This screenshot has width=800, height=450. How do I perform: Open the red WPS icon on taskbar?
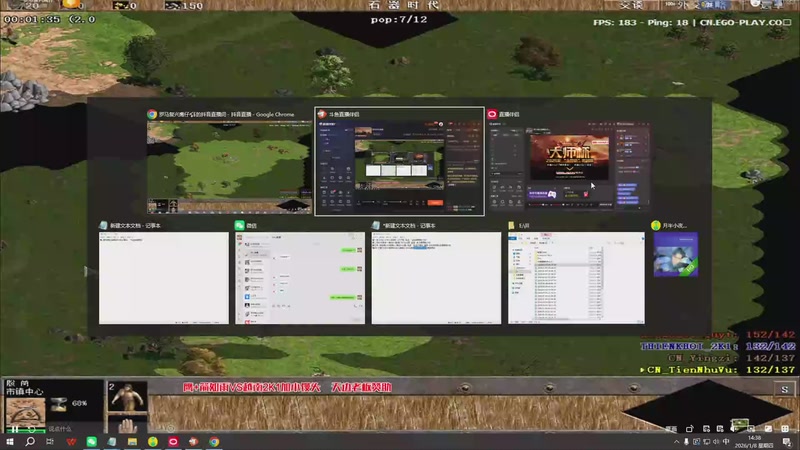pyautogui.click(x=71, y=442)
